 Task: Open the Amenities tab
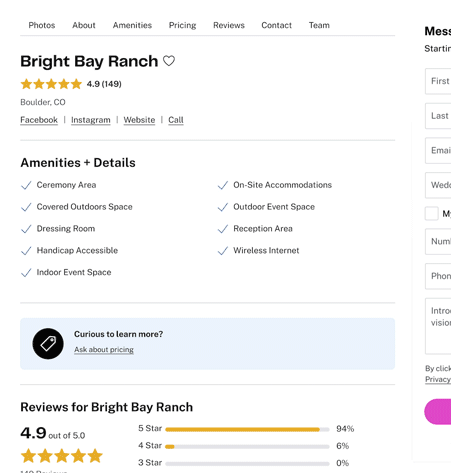tap(132, 25)
